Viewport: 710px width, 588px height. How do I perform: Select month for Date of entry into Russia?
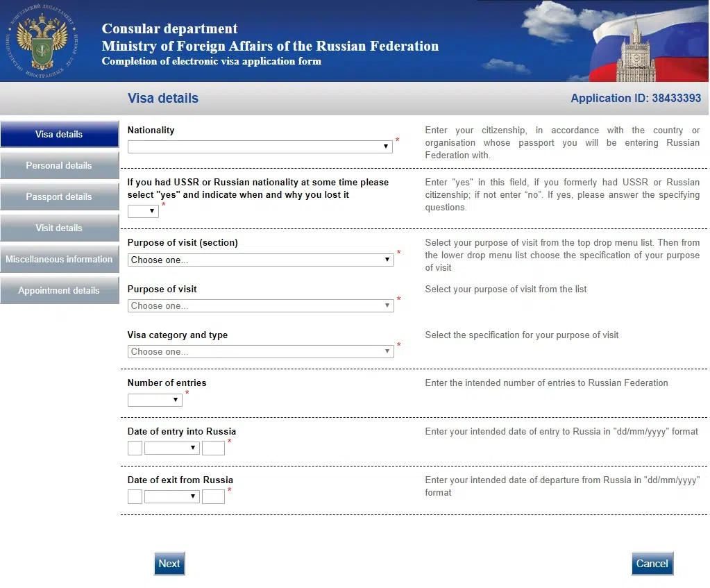click(x=172, y=448)
